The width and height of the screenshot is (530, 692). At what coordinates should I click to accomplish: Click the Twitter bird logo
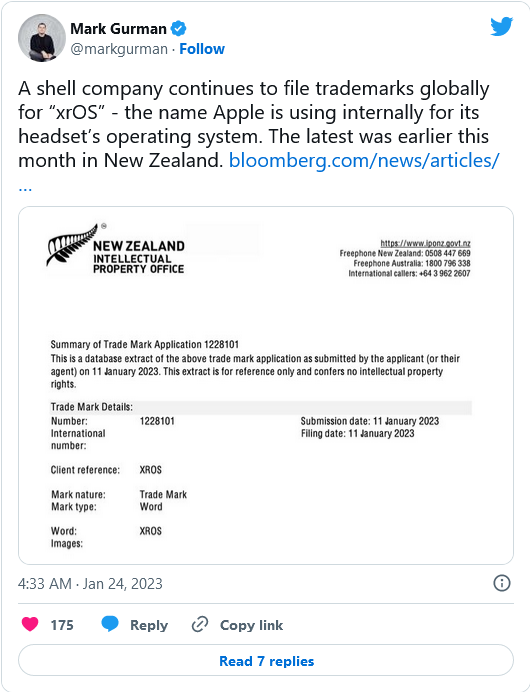502,26
